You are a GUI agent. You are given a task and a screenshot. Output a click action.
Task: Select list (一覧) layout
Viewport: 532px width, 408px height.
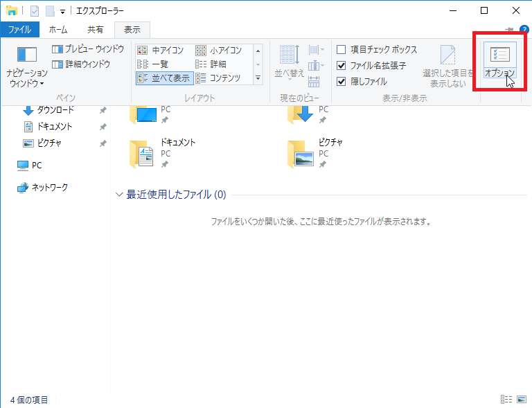(x=152, y=64)
